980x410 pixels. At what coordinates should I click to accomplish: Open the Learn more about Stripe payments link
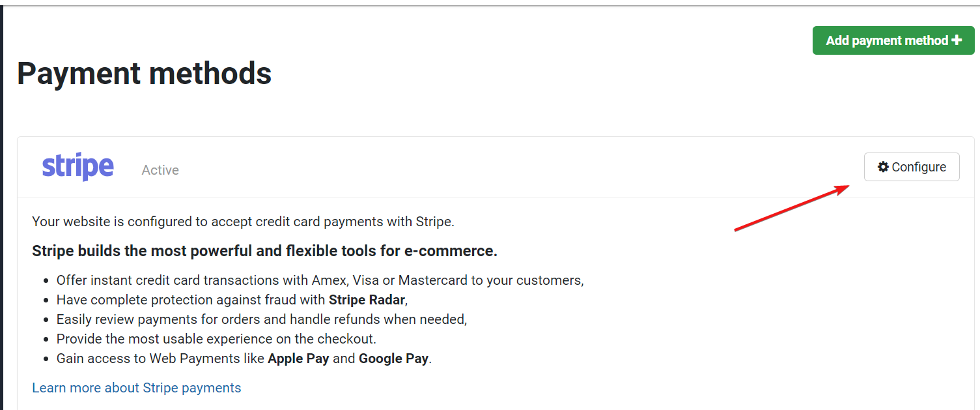click(x=137, y=388)
